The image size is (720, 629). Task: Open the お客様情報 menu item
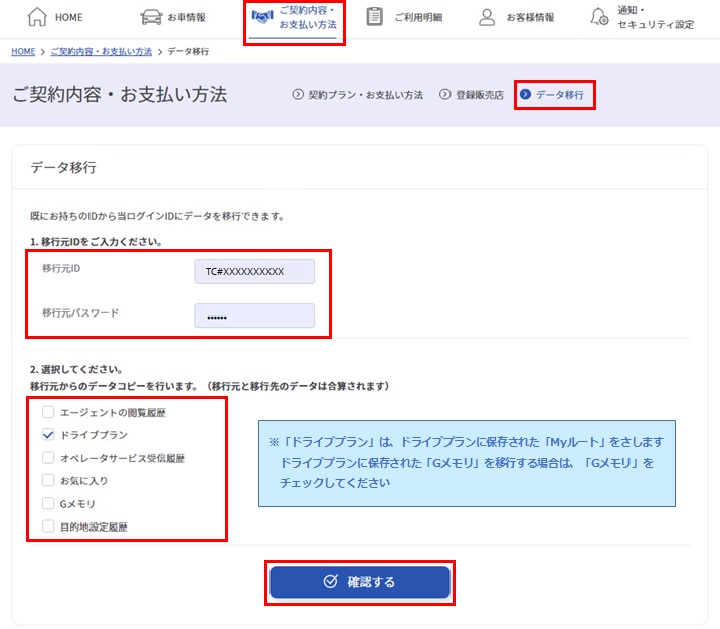tap(517, 17)
